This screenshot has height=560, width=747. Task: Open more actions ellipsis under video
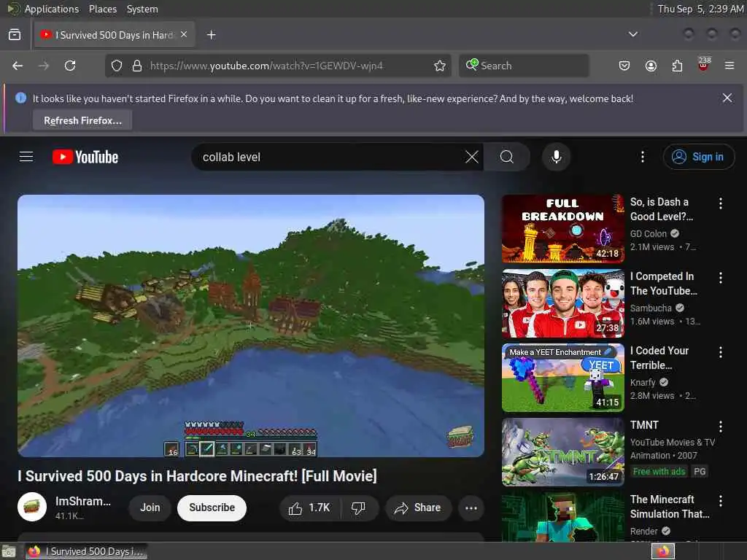click(471, 508)
